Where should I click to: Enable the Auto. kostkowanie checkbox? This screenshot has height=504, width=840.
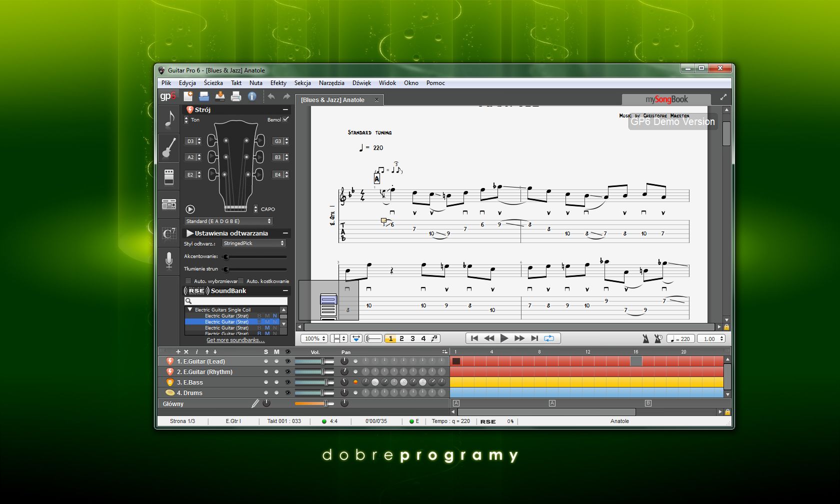pyautogui.click(x=241, y=281)
